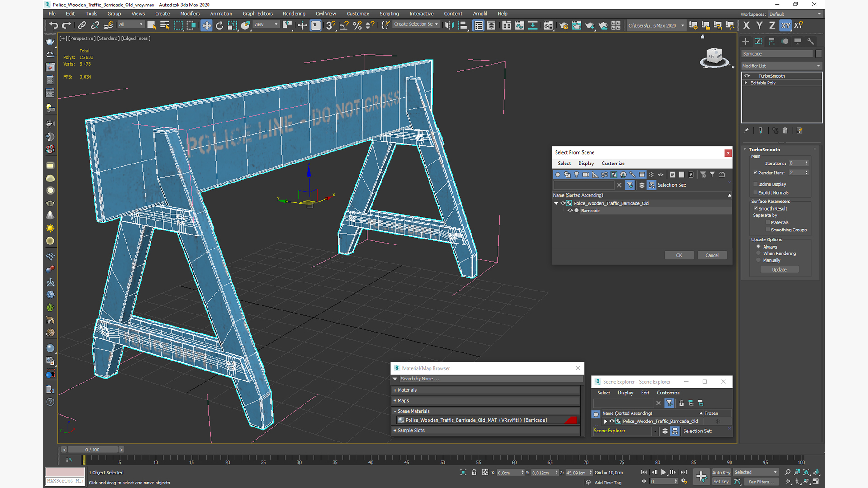Click Remove Modifier trash icon

(x=785, y=131)
